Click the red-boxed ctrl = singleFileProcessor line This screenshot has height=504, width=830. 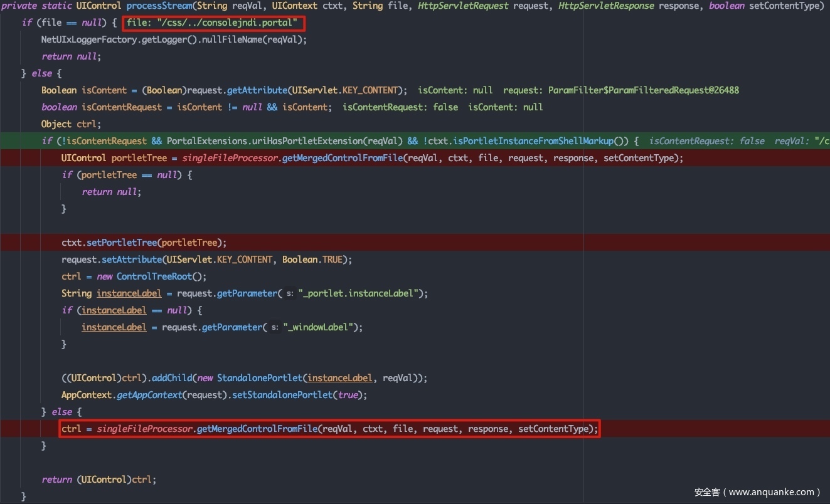[329, 429]
